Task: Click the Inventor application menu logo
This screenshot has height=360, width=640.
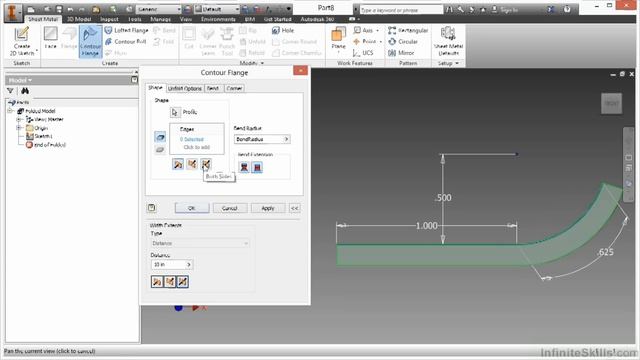Action: (13, 12)
